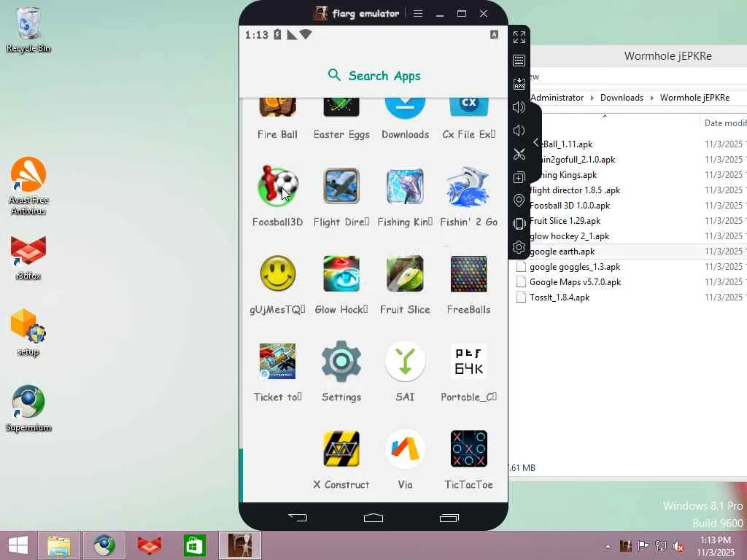Open emulator settings gear in sidebar
The height and width of the screenshot is (560, 747).
click(519, 247)
